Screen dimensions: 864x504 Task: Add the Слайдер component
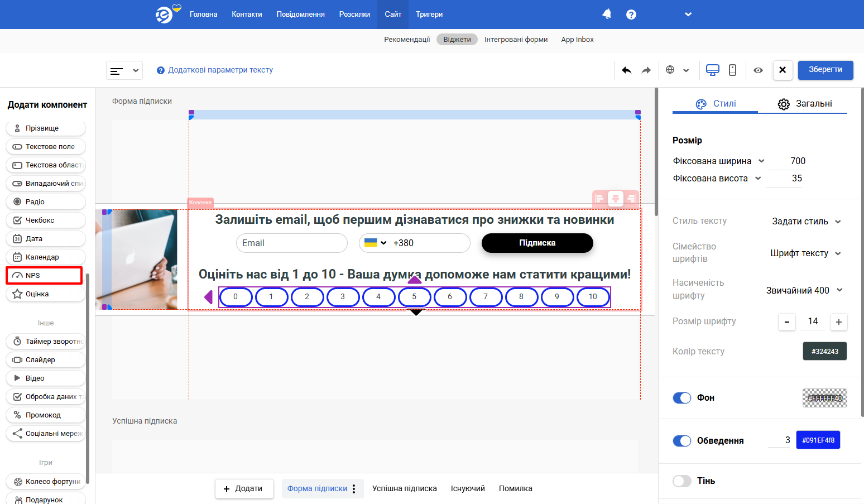click(46, 359)
